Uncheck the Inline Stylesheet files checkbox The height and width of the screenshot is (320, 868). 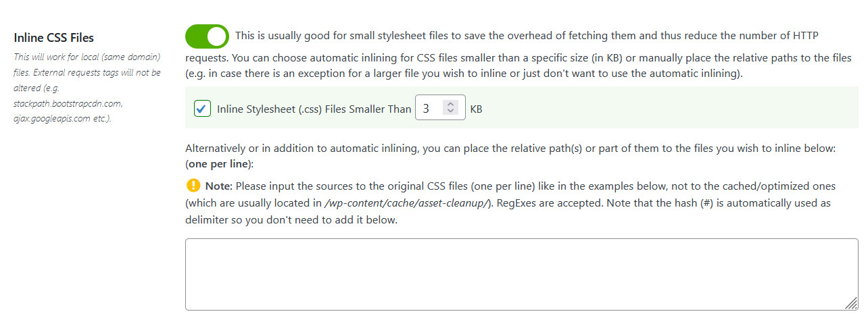[202, 108]
